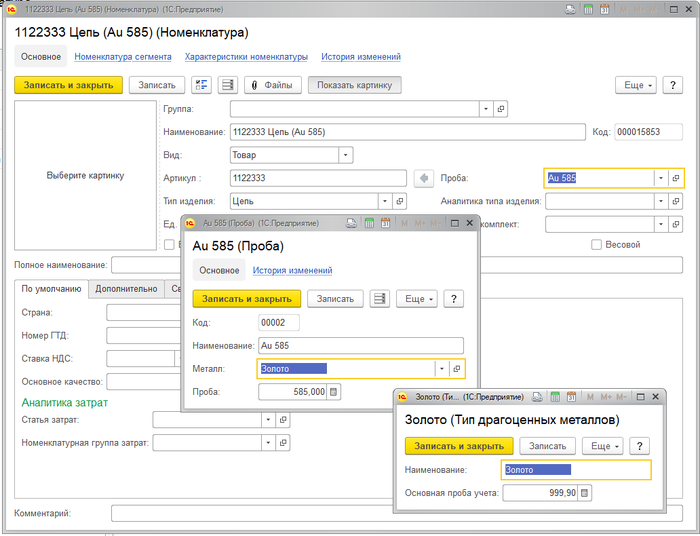Click the Полное наименование input field
The width and height of the screenshot is (700, 536).
(145, 265)
